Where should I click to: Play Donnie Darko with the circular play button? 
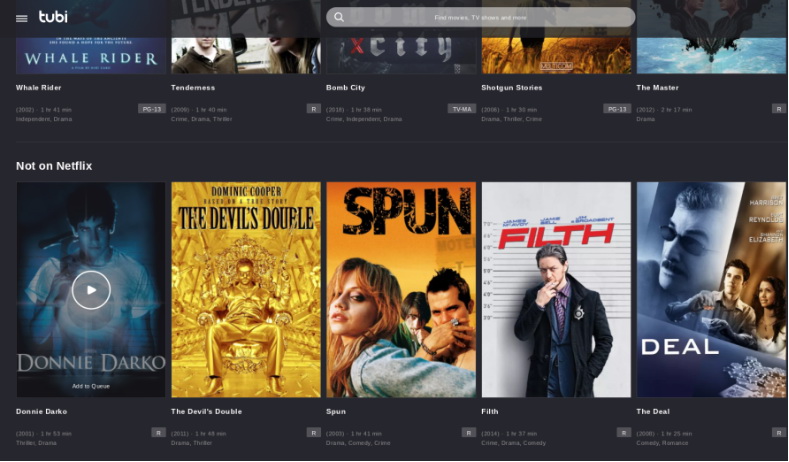(91, 290)
